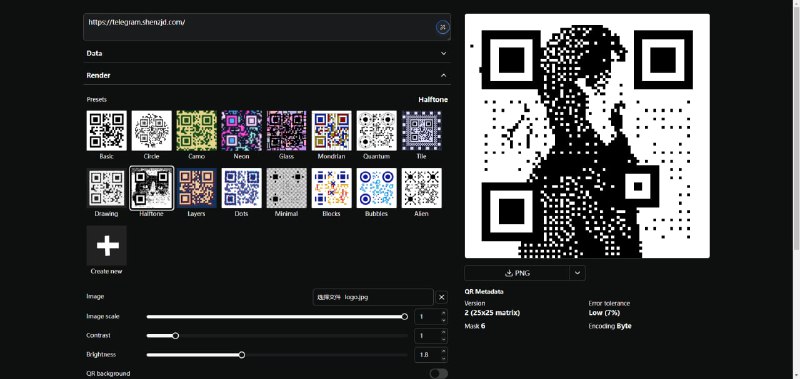Adjust the Brightness slider
Viewport: 800px width, 379px height.
click(277, 355)
